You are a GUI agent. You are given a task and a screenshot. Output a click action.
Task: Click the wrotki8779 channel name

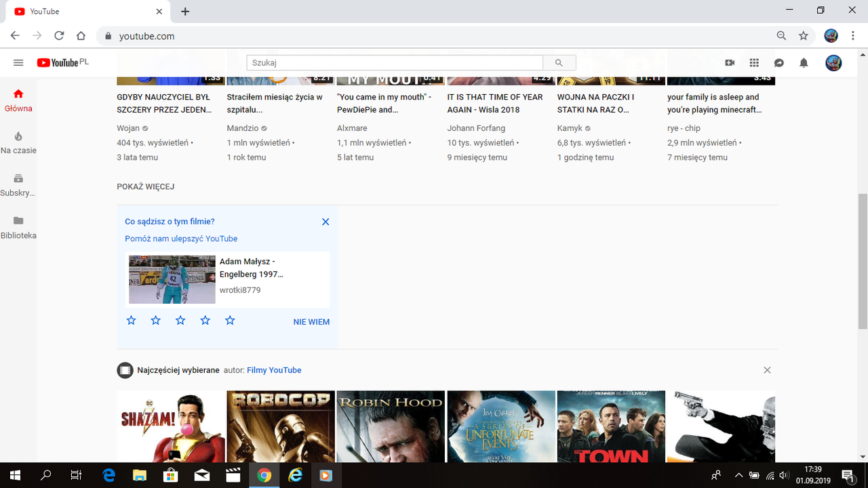tap(240, 290)
